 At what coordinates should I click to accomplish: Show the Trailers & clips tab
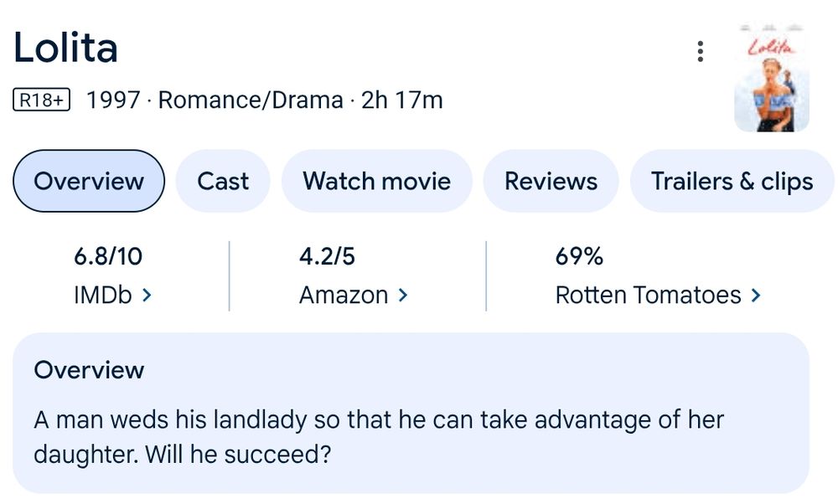[x=732, y=181]
